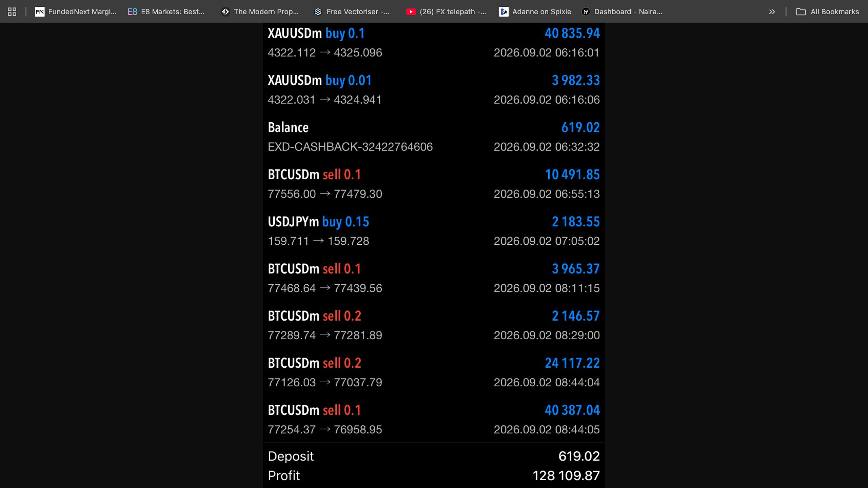The width and height of the screenshot is (868, 488).
Task: Open the Adanne on Spixie bookmark
Action: tap(535, 12)
